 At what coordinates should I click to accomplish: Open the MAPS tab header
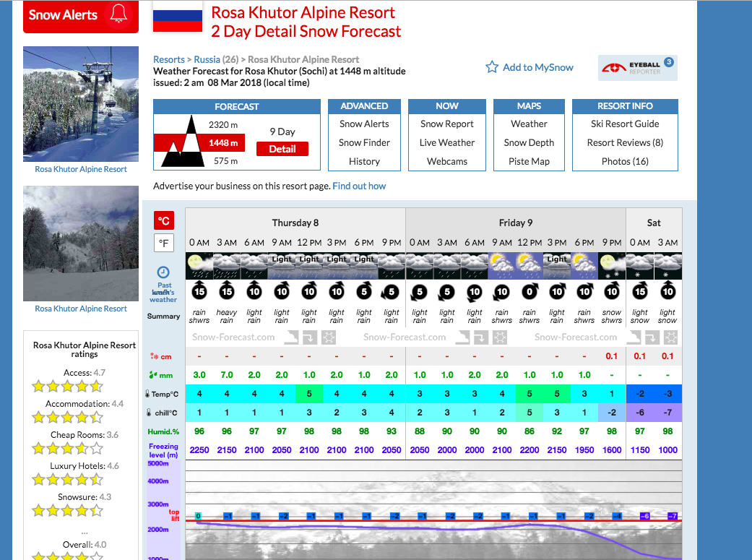coord(529,106)
